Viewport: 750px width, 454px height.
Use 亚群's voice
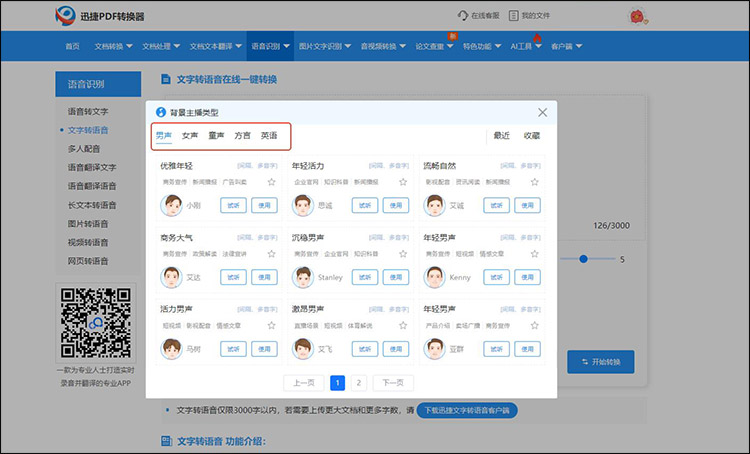pos(528,349)
